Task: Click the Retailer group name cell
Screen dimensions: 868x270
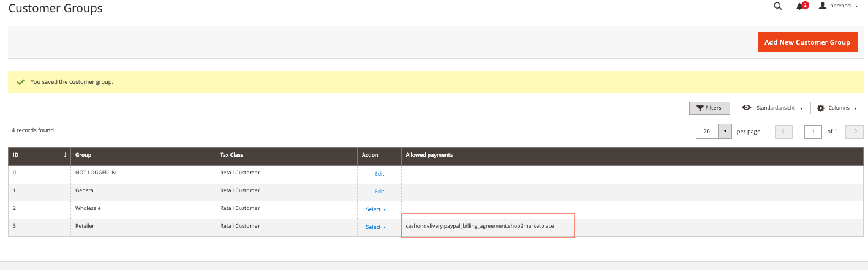Action: click(x=143, y=227)
